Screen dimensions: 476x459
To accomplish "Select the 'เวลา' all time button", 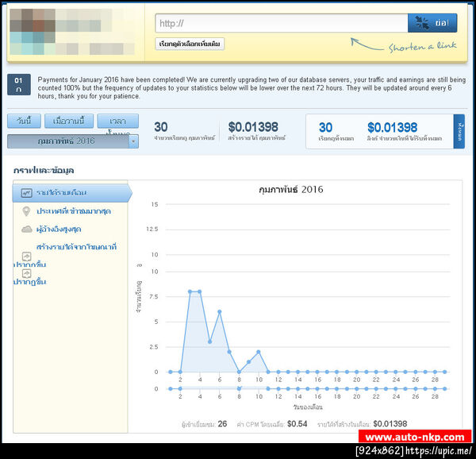I will (117, 121).
